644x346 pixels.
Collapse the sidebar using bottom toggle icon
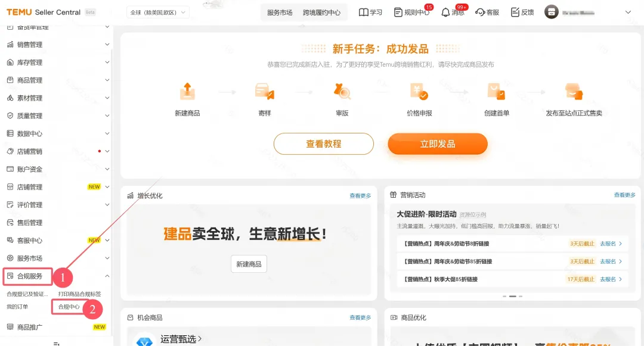(x=57, y=344)
